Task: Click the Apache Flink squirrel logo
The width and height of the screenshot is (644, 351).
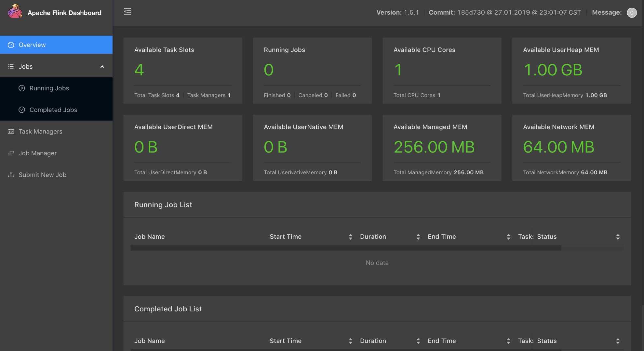Action: [15, 12]
